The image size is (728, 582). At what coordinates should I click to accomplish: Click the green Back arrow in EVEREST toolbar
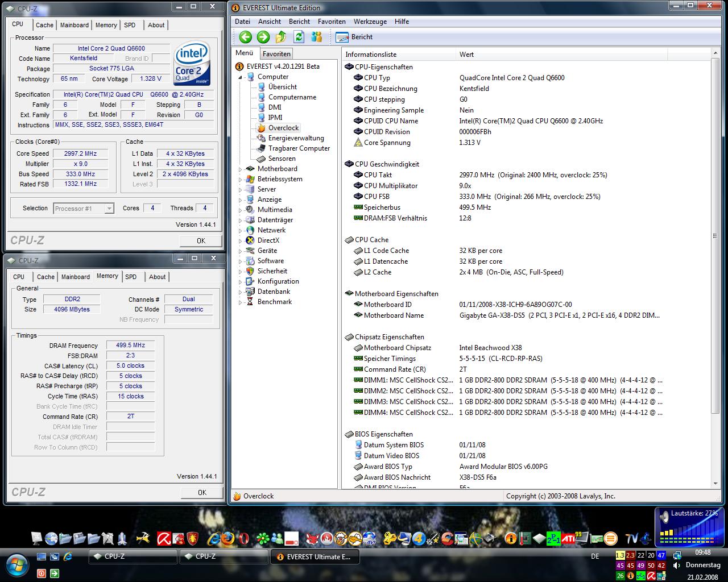[x=245, y=37]
